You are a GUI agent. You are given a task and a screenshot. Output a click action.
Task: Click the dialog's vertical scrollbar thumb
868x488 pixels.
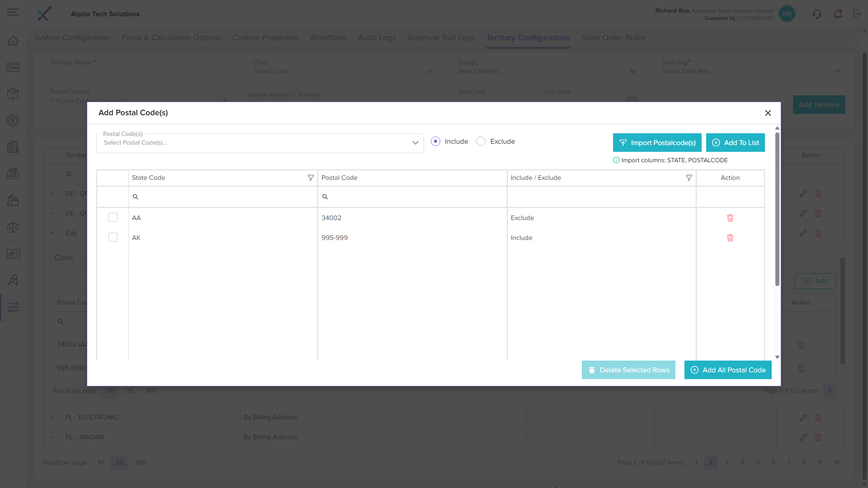pyautogui.click(x=777, y=208)
